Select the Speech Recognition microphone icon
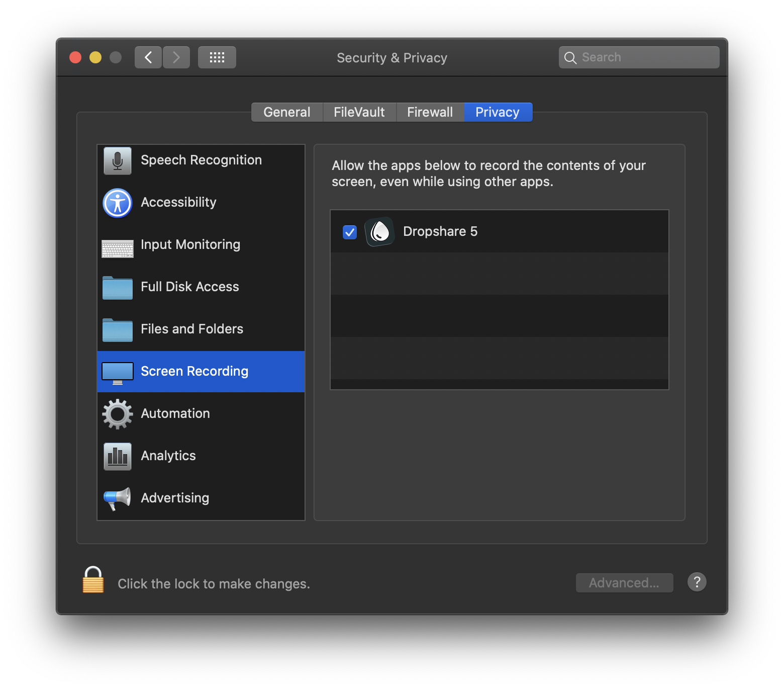 [117, 160]
